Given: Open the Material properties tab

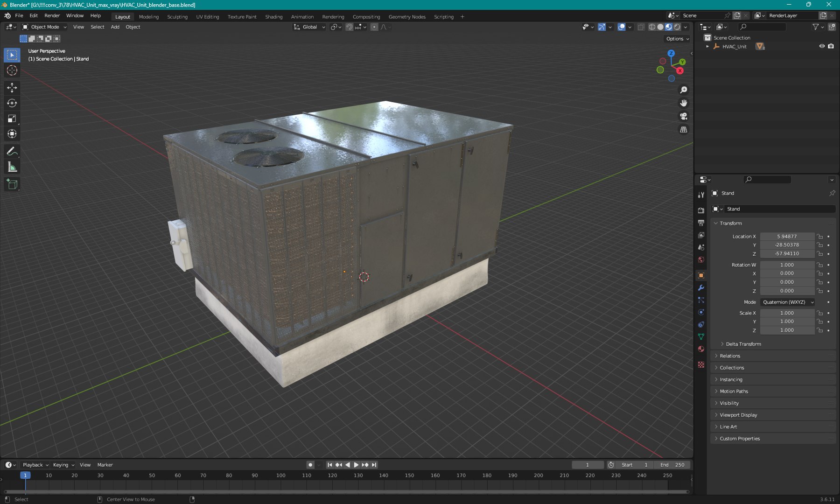Looking at the screenshot, I should click(701, 349).
